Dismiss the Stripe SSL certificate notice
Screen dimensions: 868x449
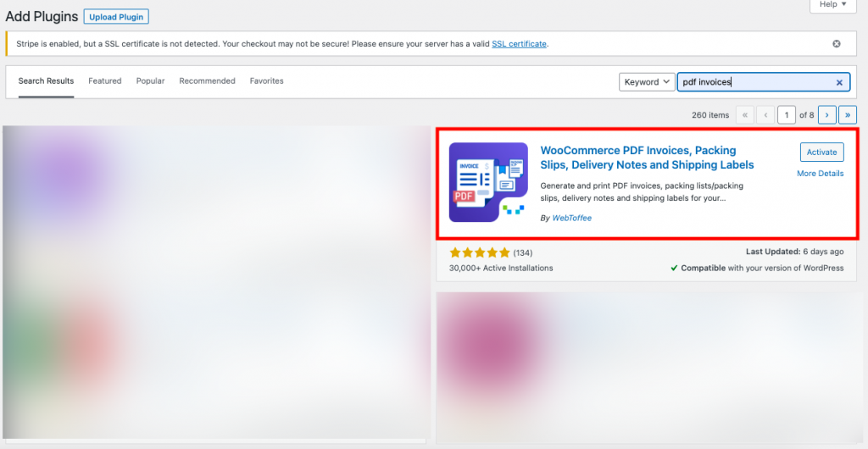tap(837, 44)
